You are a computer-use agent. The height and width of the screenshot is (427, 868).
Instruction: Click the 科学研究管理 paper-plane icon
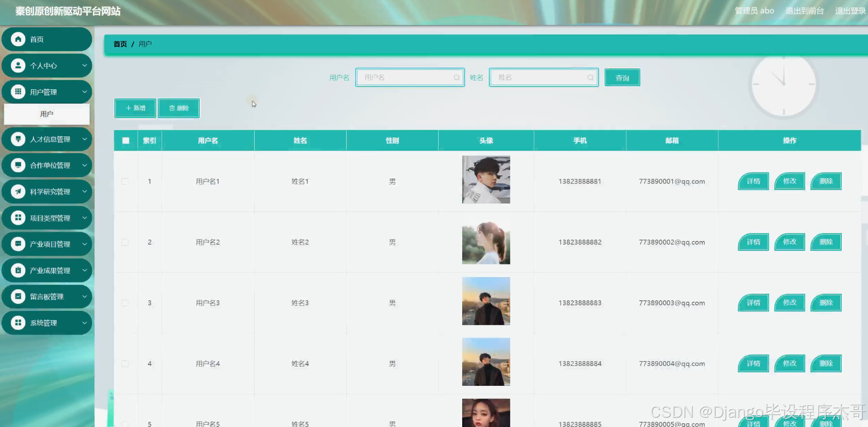coord(18,192)
